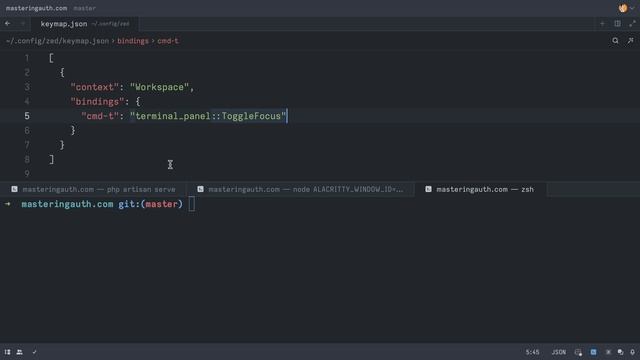Go back using the left arrow
Screen dimensions: 640x360
pos(8,24)
